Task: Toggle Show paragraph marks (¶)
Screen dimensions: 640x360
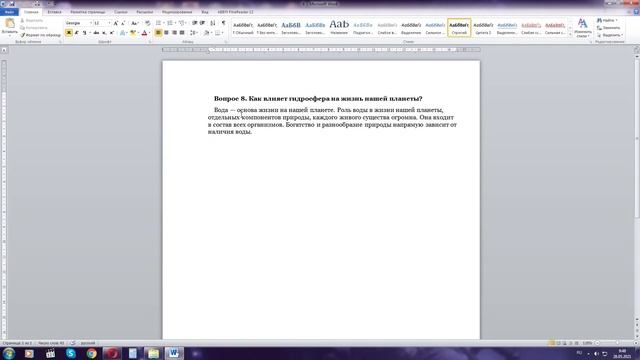Action: (223, 23)
